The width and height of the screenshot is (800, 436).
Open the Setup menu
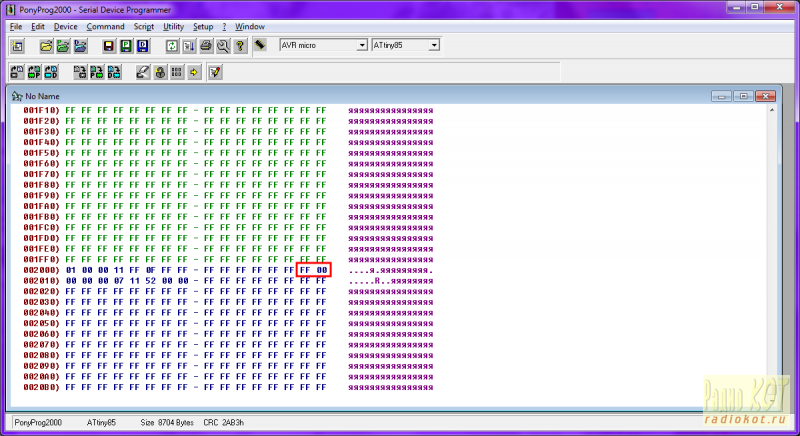click(x=203, y=26)
